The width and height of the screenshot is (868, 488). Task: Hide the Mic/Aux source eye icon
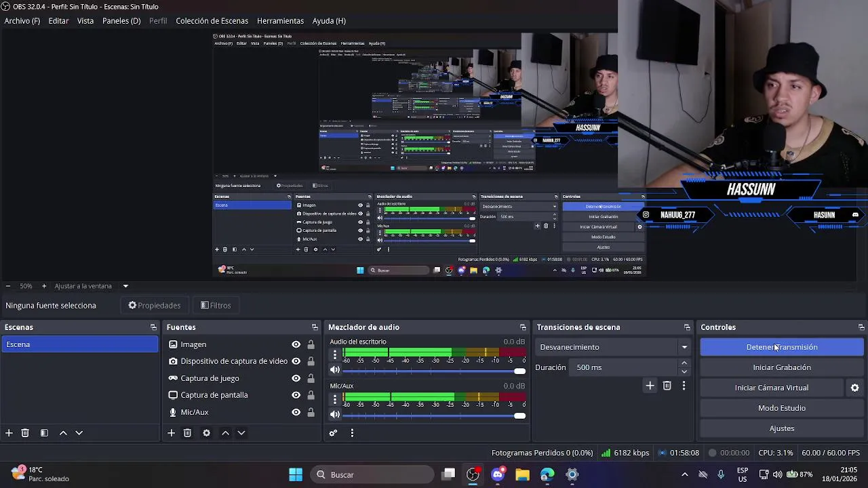point(296,412)
